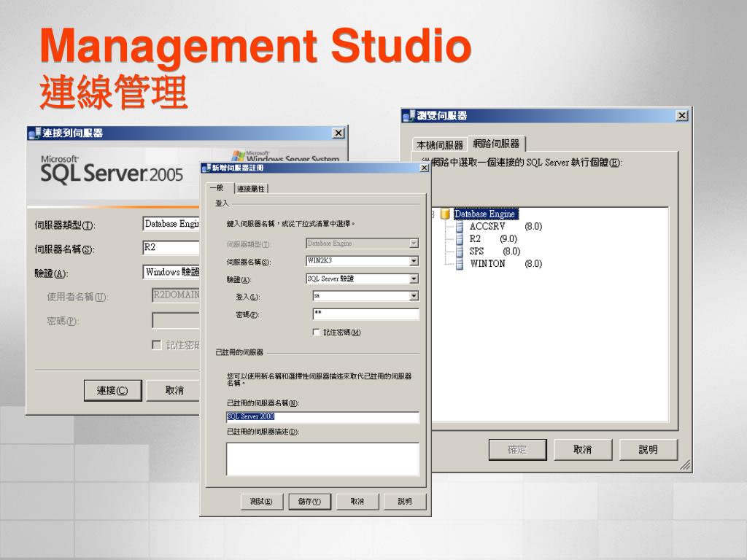Select SPS (8.0) in server list

[x=495, y=252]
